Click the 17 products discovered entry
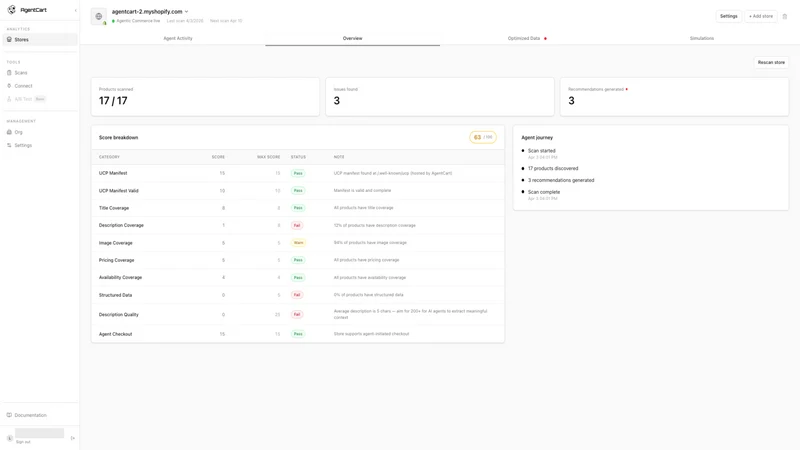Screen dimensions: 800x450 pos(553,168)
